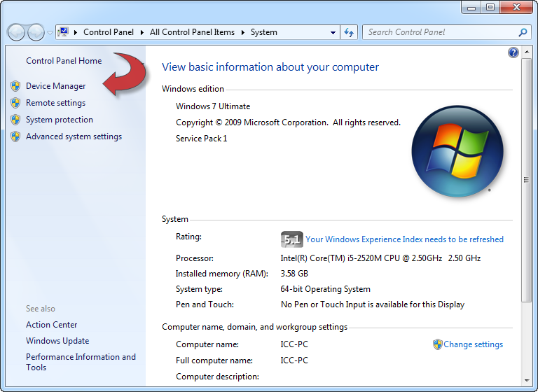Click the shield icon beside System protection

click(x=15, y=120)
